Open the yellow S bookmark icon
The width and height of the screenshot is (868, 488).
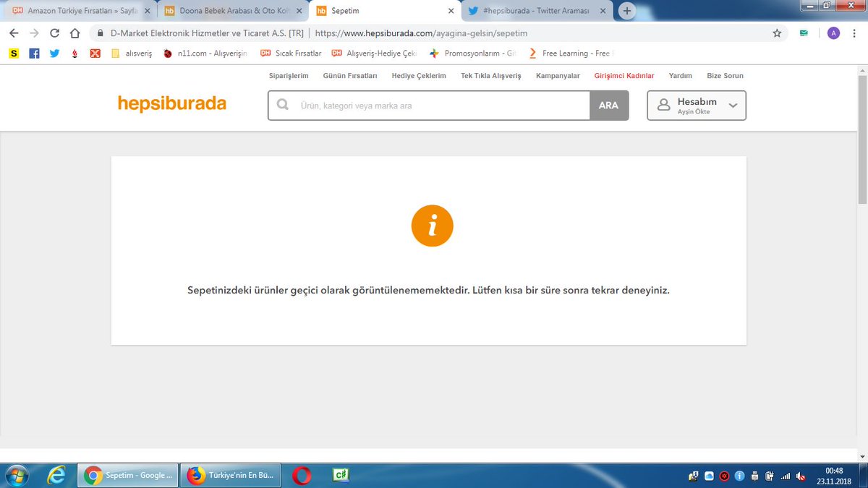tap(14, 53)
